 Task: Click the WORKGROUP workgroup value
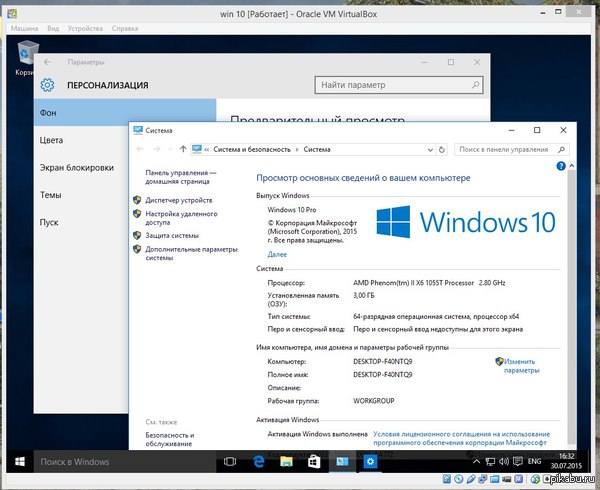pos(373,401)
